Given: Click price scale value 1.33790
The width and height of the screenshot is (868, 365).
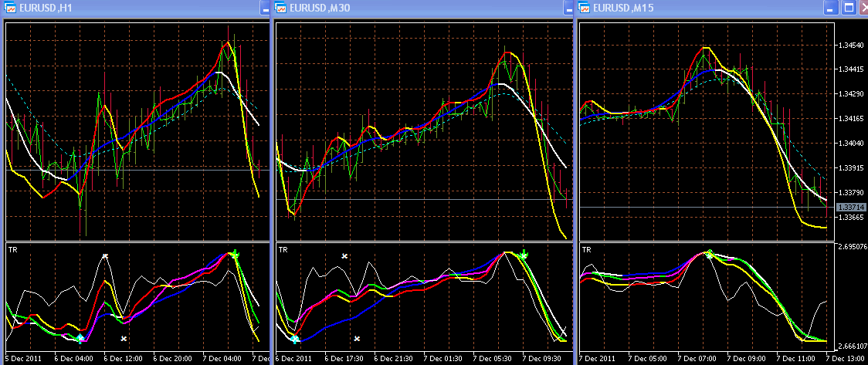Looking at the screenshot, I should 849,192.
